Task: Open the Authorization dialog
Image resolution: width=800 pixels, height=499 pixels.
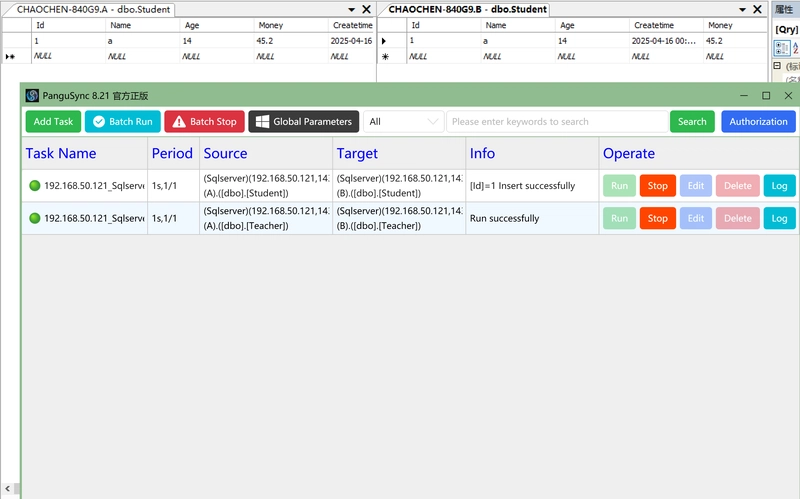Action: pyautogui.click(x=758, y=121)
